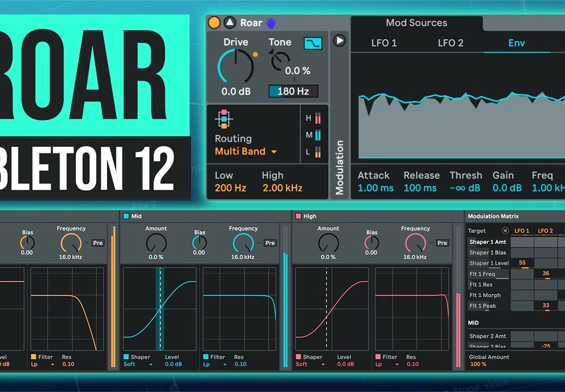Click the blue hand icon beside Roar
This screenshot has height=392, width=565.
(x=271, y=23)
